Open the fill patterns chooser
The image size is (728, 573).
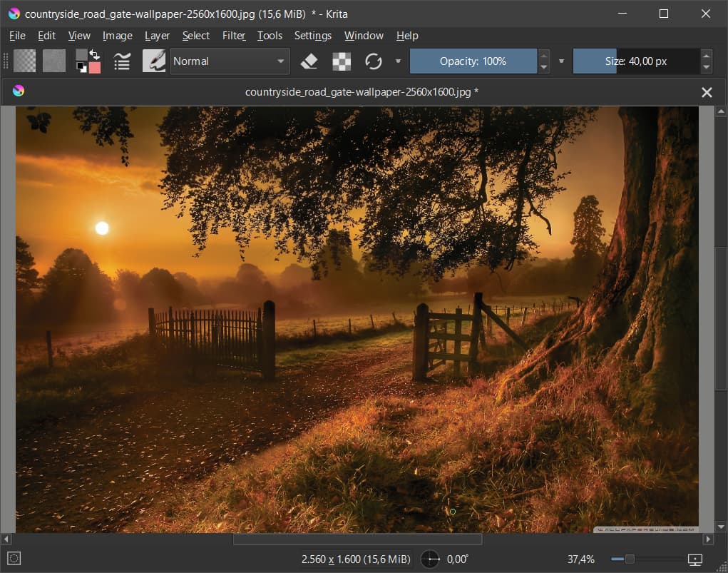54,61
